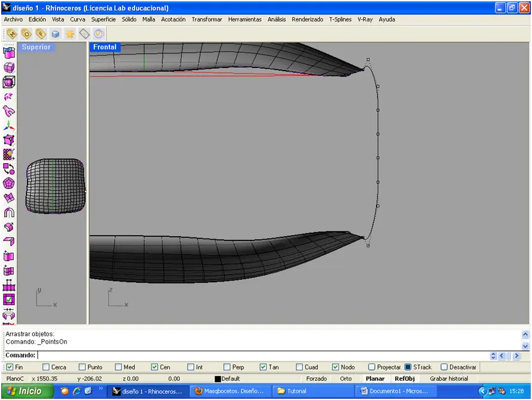Uncheck the Fin object snap
This screenshot has height=400, width=532.
click(10, 367)
